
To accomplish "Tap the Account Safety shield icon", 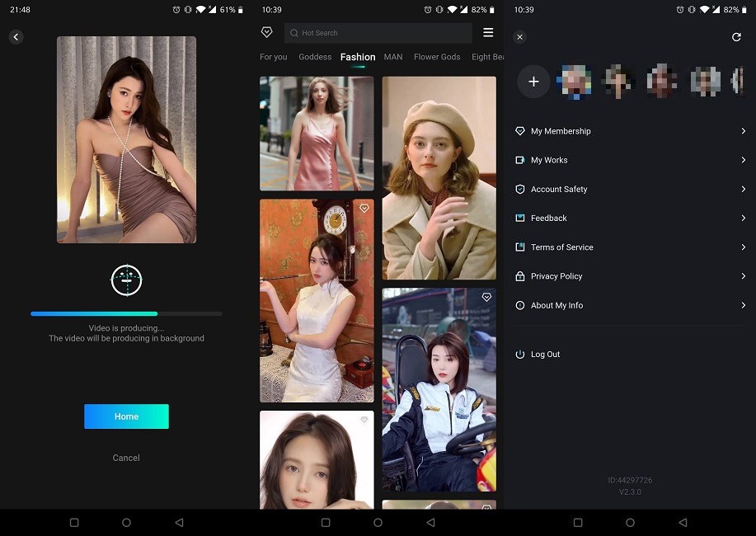I will (519, 189).
